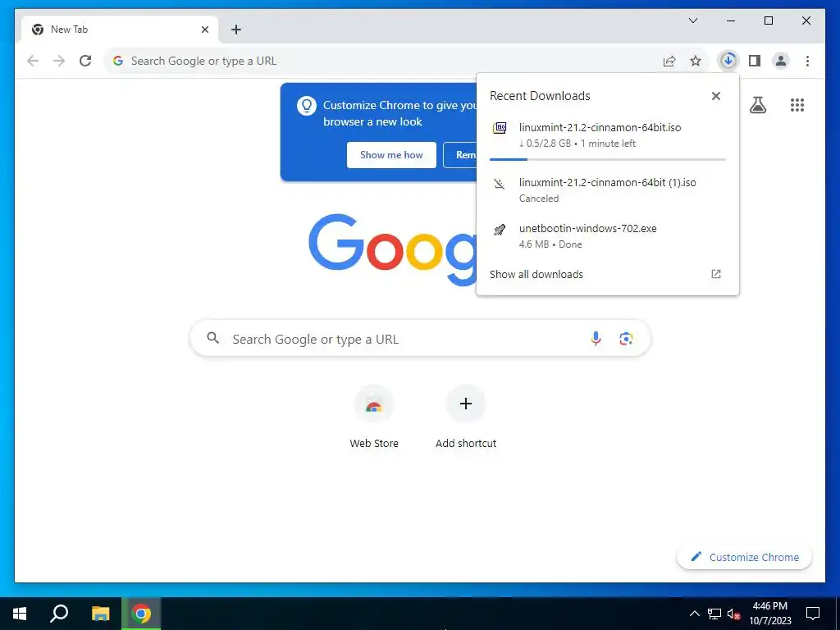Open the Web Store shortcut
840x630 pixels.
(374, 418)
